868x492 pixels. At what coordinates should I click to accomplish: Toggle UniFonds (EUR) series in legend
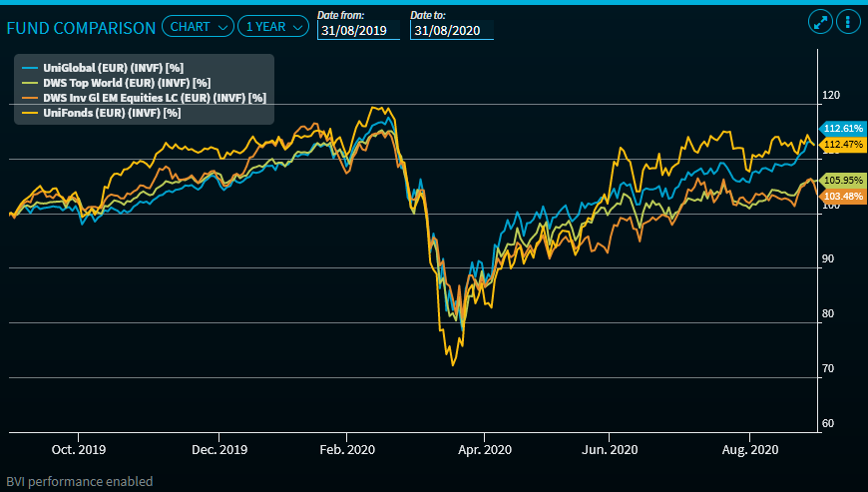tap(98, 113)
